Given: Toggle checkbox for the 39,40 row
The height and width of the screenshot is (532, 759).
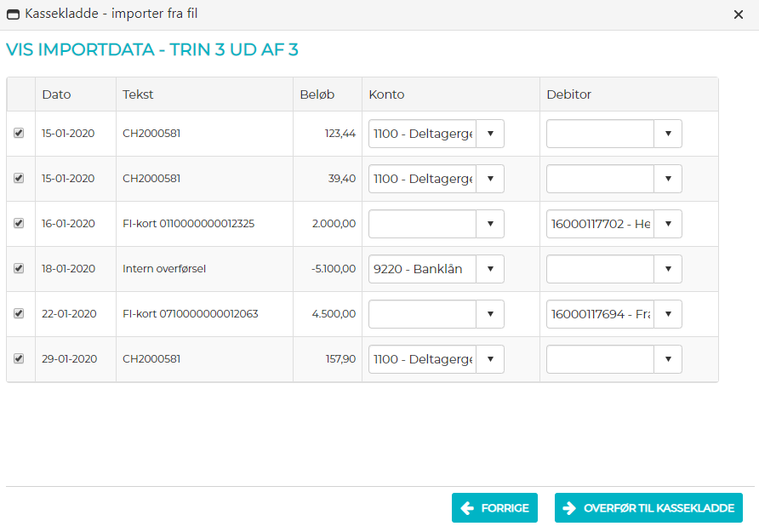Looking at the screenshot, I should (x=19, y=179).
